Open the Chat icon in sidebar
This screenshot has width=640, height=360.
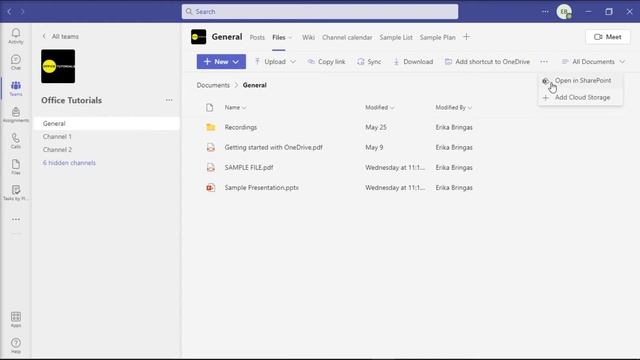point(16,60)
